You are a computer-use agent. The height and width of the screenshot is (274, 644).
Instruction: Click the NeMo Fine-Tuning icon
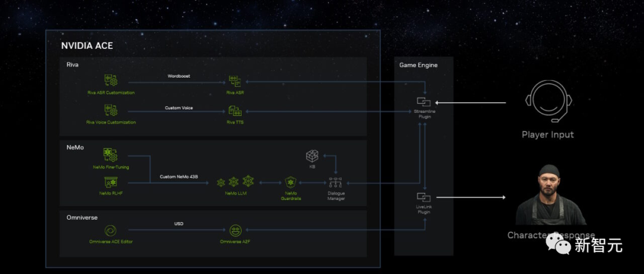pos(110,155)
